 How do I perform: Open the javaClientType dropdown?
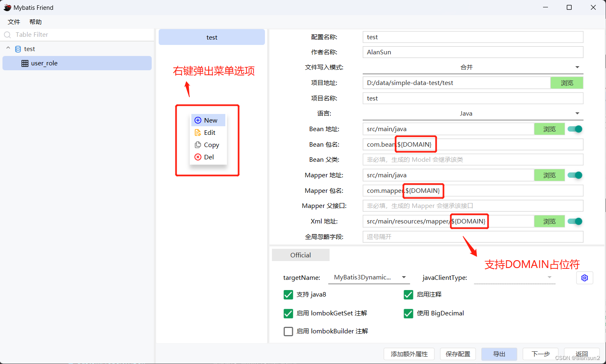click(514, 277)
